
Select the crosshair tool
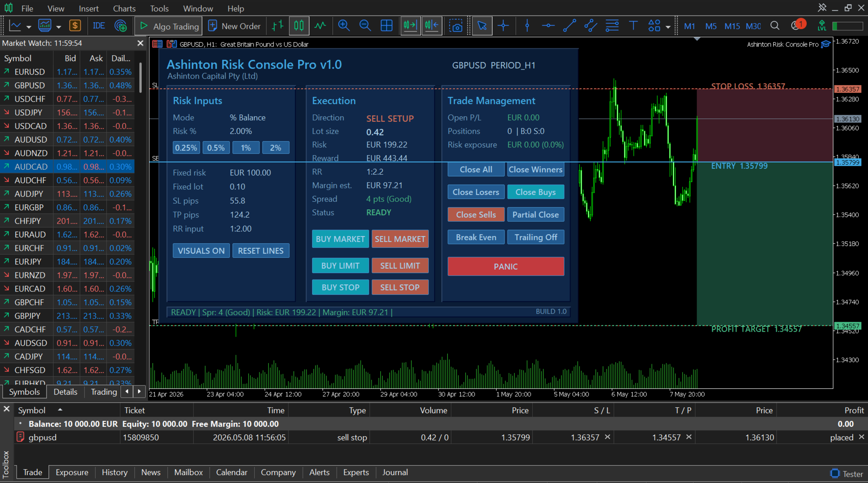[503, 26]
